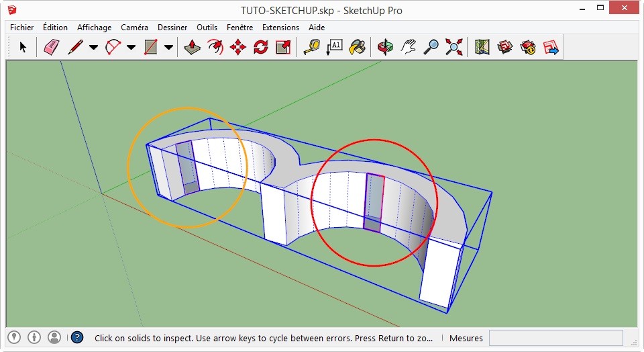
Task: Click the geolocation pin status icon
Action: 14,337
